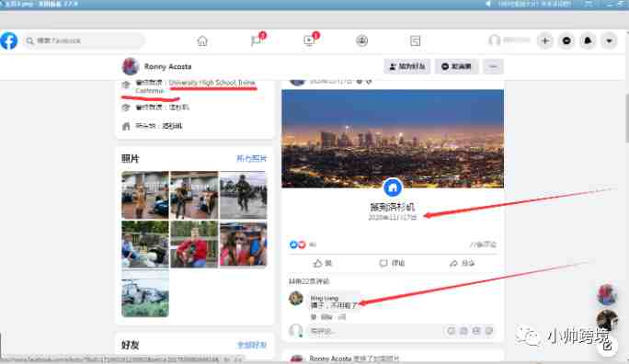Click in the Search Facebook field
Viewport: 629px width, 364px height.
tap(84, 40)
